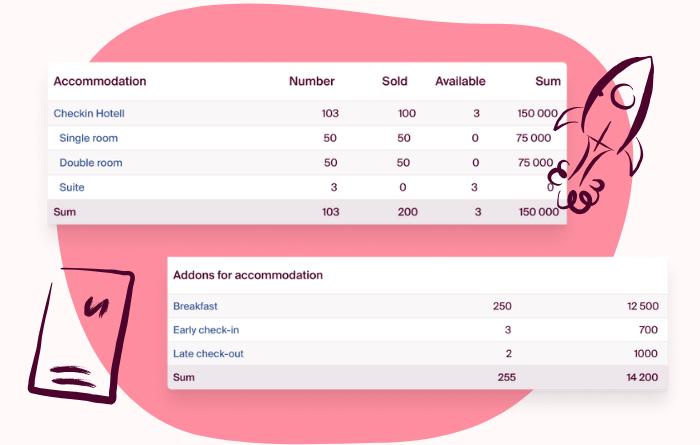Click the Checkin Hotell 150 000 sum
700x445 pixels.
pos(538,113)
